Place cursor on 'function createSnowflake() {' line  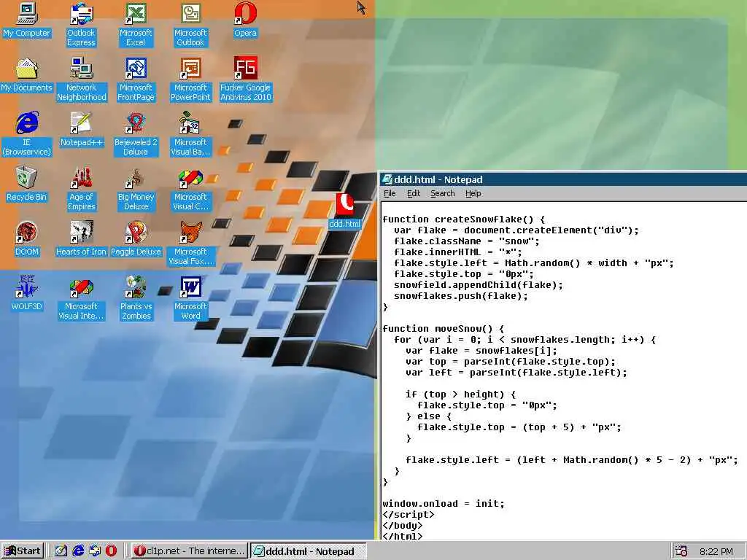[463, 219]
